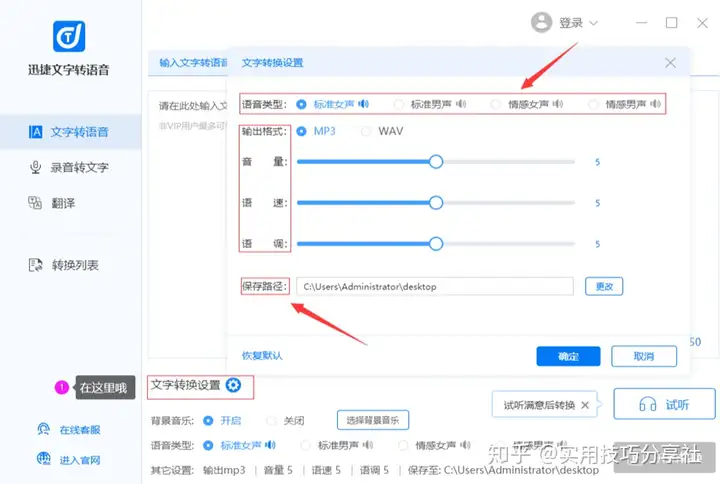Select 标准女声 in the bottom panel
The image size is (720, 484).
pos(208,445)
